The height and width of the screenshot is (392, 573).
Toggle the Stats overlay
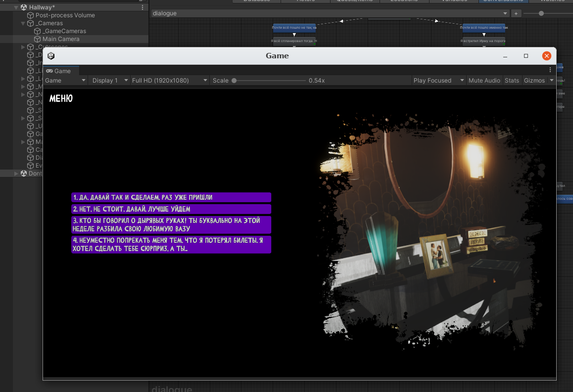(512, 81)
